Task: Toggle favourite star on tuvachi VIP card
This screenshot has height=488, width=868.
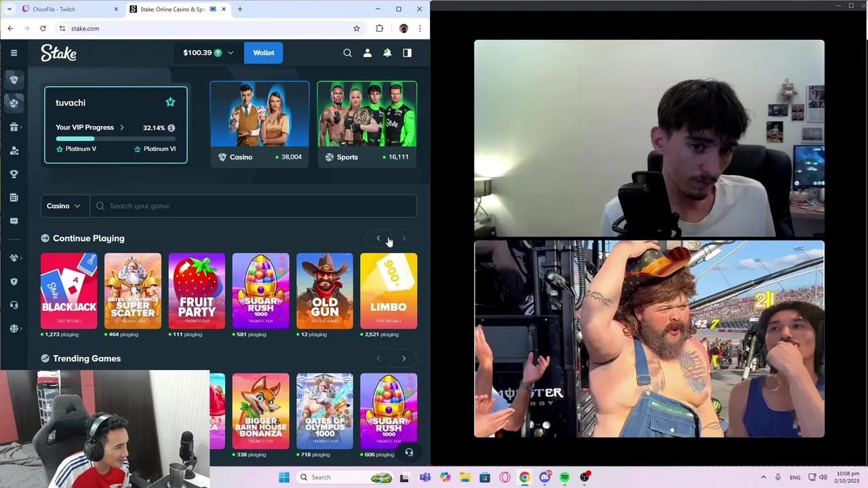Action: (x=170, y=102)
